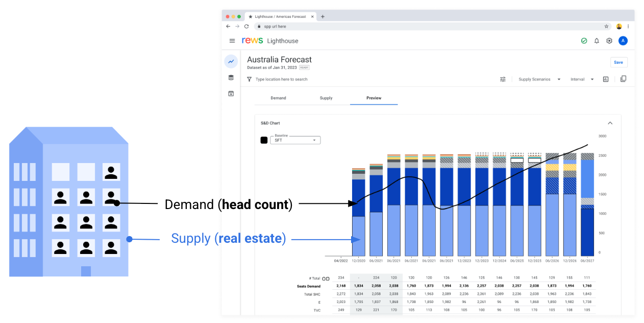The width and height of the screenshot is (644, 323).
Task: Select the archive sidebar icon
Action: 231,94
